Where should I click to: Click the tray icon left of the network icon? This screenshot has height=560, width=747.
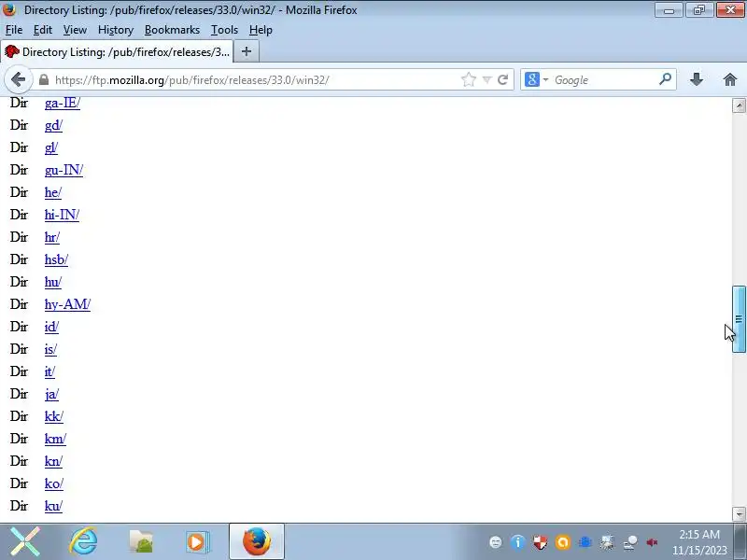[607, 542]
